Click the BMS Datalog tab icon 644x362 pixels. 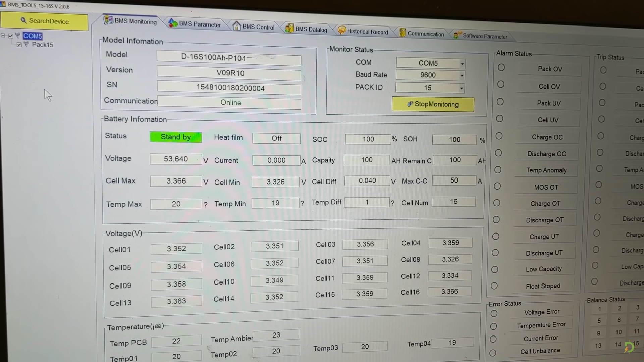point(289,28)
